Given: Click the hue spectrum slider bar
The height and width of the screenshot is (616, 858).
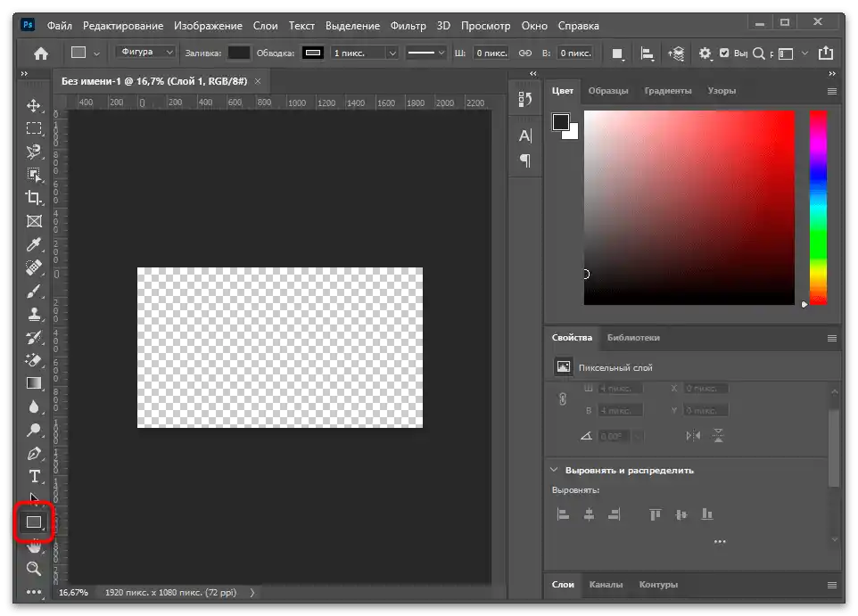Looking at the screenshot, I should tap(819, 208).
